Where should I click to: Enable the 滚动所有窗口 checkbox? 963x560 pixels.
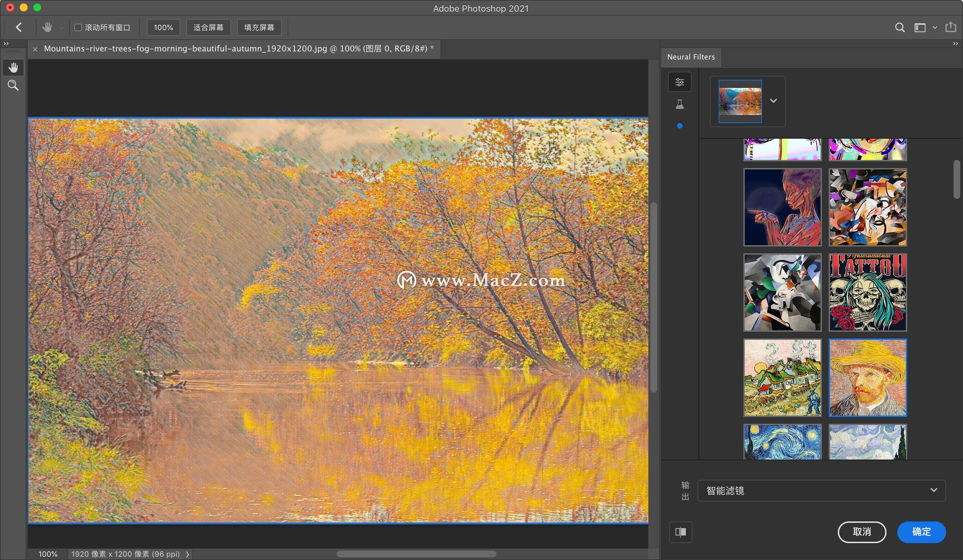click(78, 28)
